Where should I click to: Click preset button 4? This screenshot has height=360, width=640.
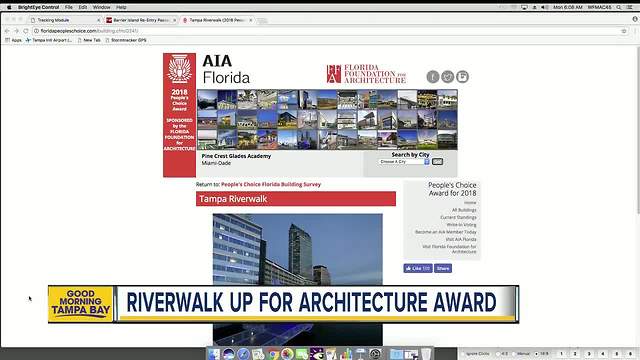pos(603,354)
